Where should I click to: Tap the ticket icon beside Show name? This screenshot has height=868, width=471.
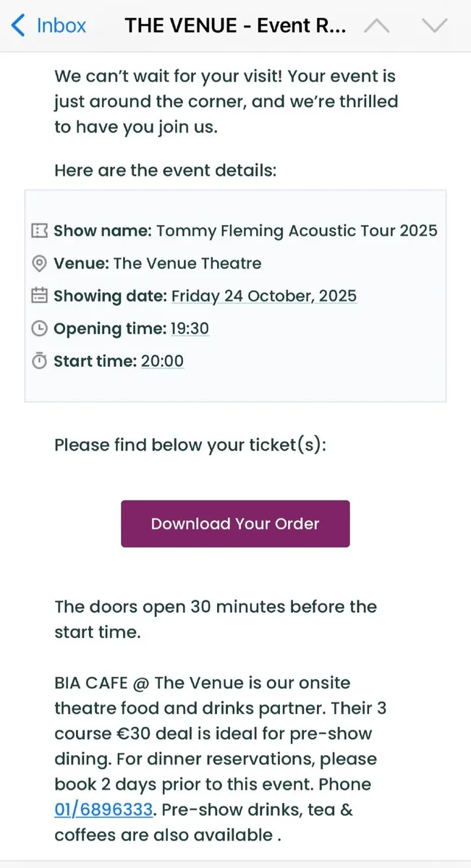(x=40, y=231)
